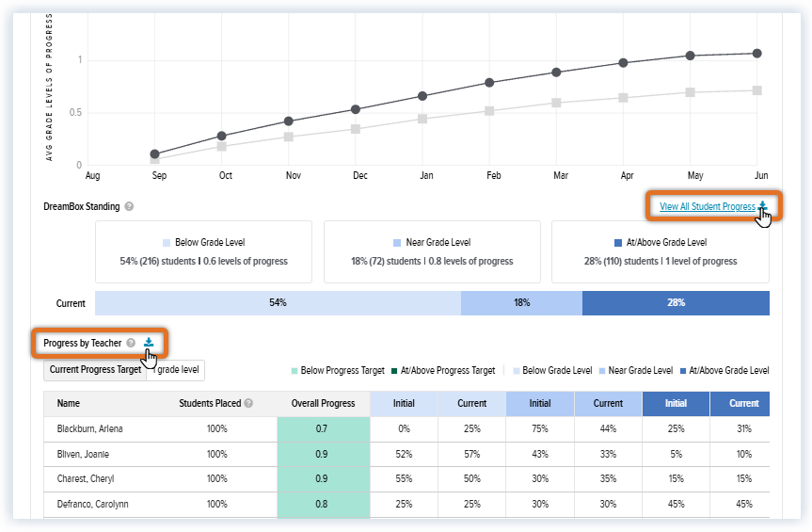This screenshot has width=812, height=532.
Task: Open the 1 grade level dropdown
Action: coord(176,370)
